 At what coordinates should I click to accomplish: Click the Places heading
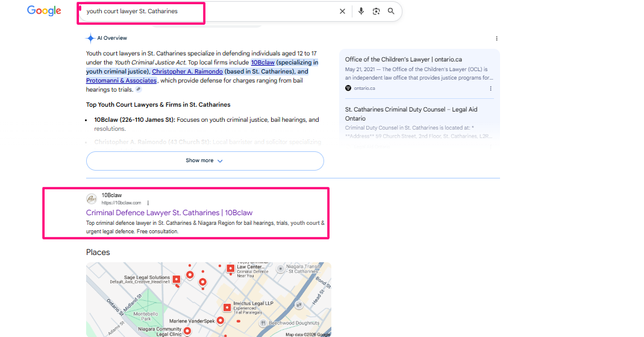98,253
